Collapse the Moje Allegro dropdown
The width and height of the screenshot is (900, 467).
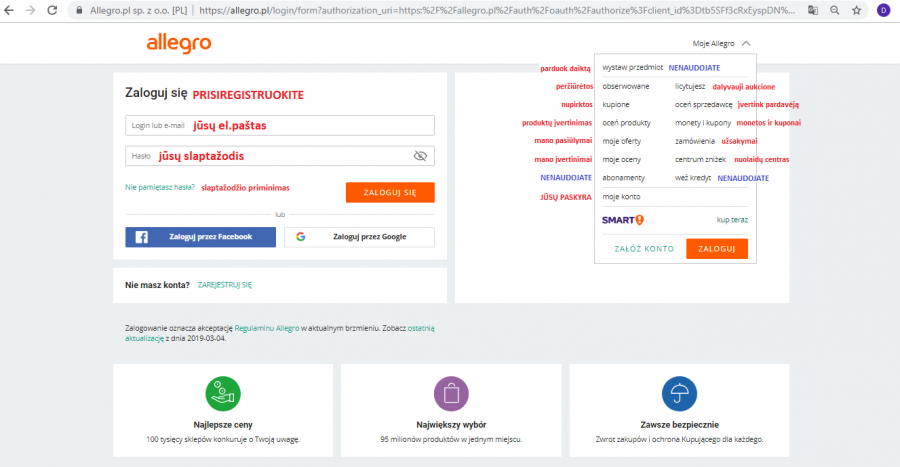(x=721, y=44)
